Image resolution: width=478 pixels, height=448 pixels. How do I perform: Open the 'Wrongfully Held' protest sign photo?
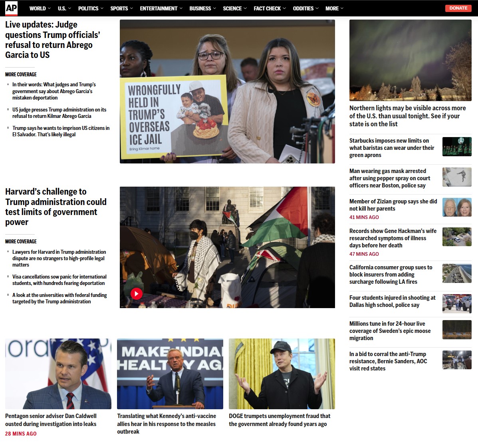coord(227,92)
